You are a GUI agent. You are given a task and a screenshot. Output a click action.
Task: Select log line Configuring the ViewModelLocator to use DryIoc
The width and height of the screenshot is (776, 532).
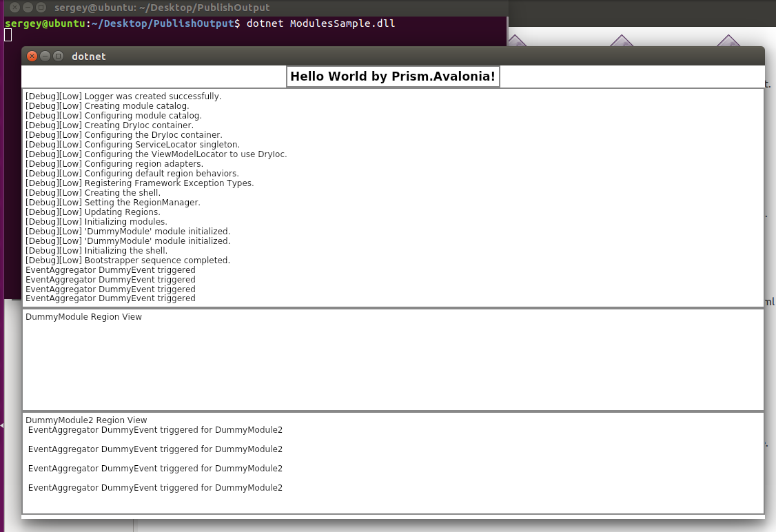[x=156, y=154]
